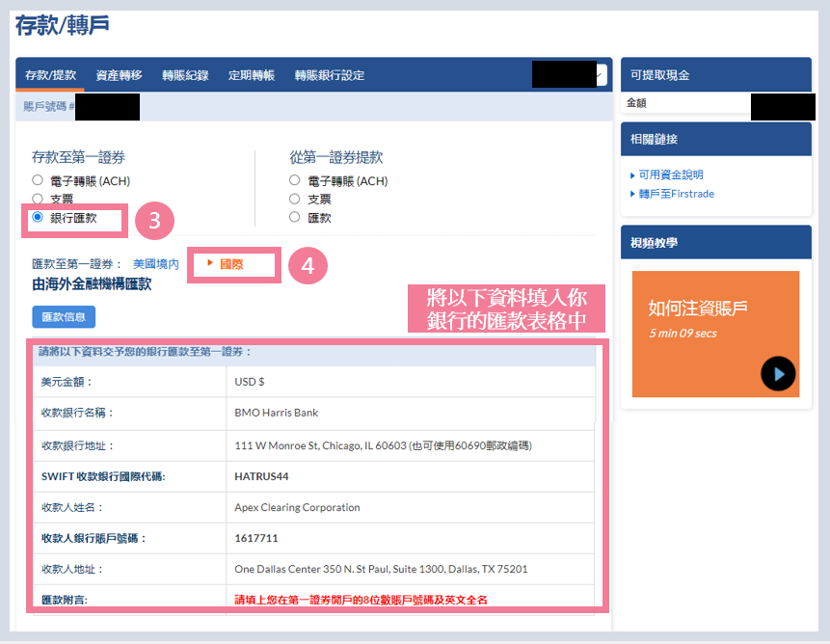This screenshot has height=644, width=830.
Task: Select 支票 radio under 從第一證券提款
Action: pyautogui.click(x=294, y=199)
